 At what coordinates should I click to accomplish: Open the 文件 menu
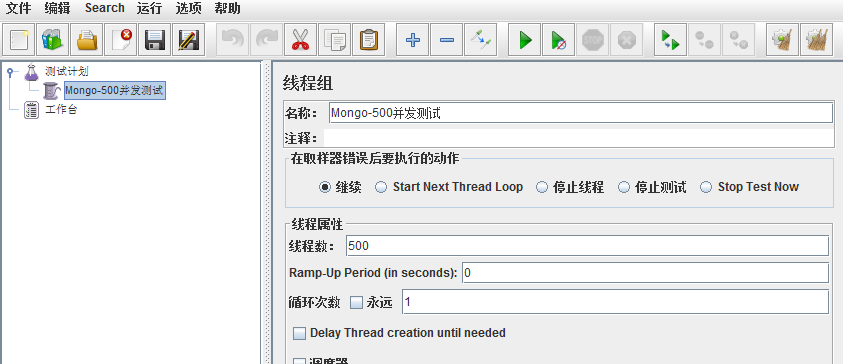(18, 8)
